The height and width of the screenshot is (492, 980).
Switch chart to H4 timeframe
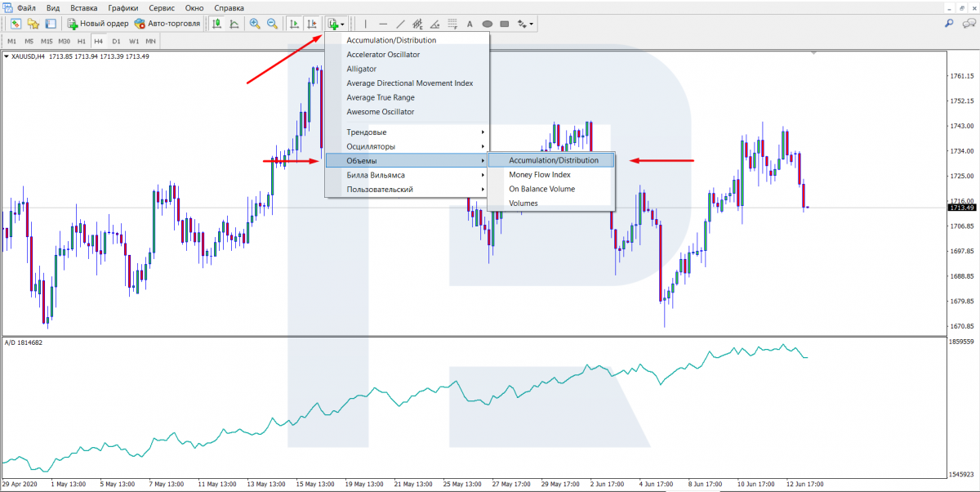98,41
